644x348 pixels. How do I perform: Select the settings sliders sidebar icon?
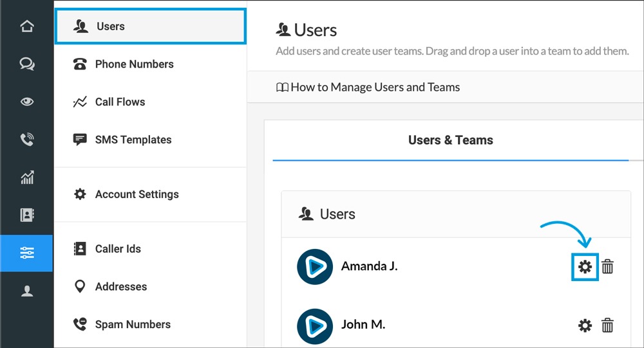click(26, 253)
